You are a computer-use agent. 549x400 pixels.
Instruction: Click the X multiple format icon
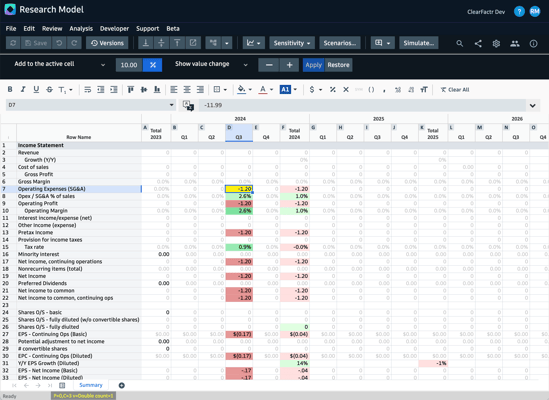pyautogui.click(x=346, y=90)
